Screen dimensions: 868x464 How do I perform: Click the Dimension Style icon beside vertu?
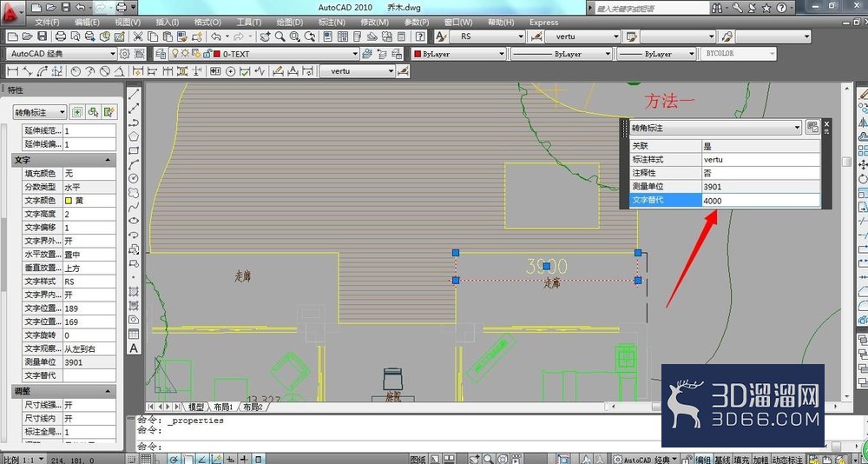coord(404,71)
